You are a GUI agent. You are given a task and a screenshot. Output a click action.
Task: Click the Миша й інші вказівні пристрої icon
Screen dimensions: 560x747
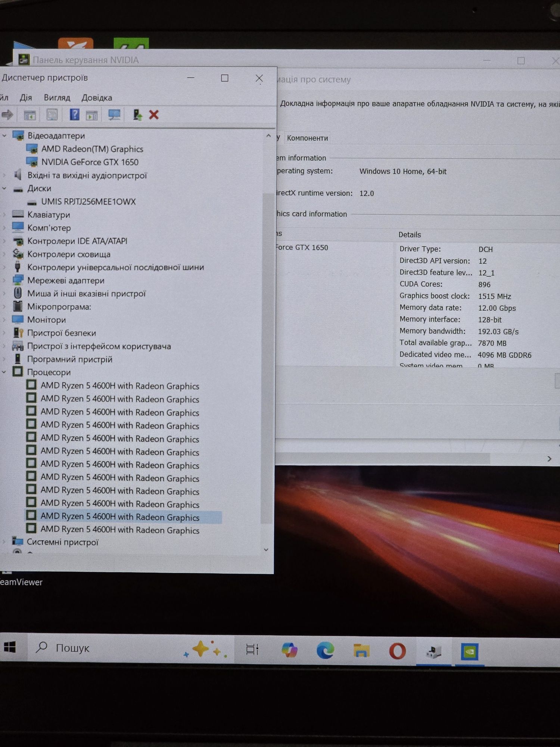tap(18, 293)
